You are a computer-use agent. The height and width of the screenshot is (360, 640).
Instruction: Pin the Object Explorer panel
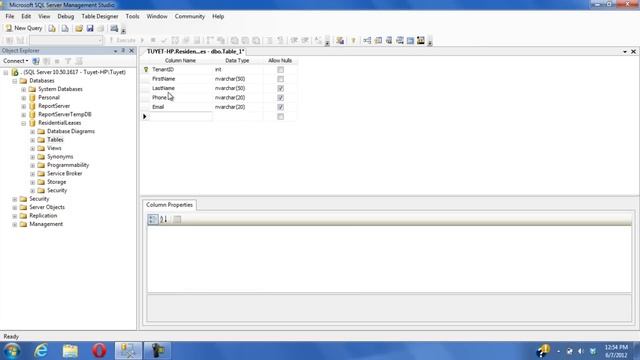(123, 51)
